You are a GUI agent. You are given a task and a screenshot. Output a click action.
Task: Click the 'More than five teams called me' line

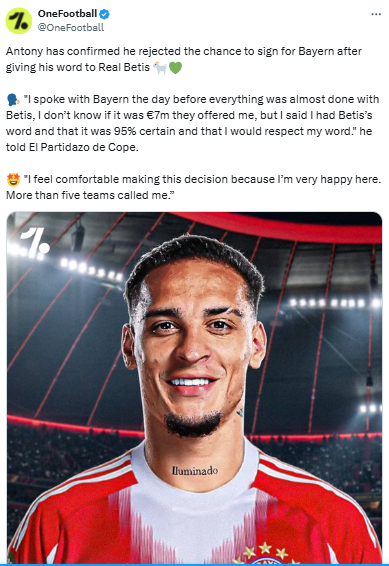[90, 195]
